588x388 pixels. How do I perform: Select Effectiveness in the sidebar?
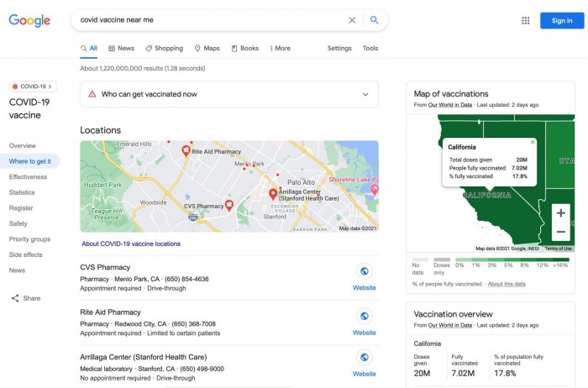[x=28, y=177]
